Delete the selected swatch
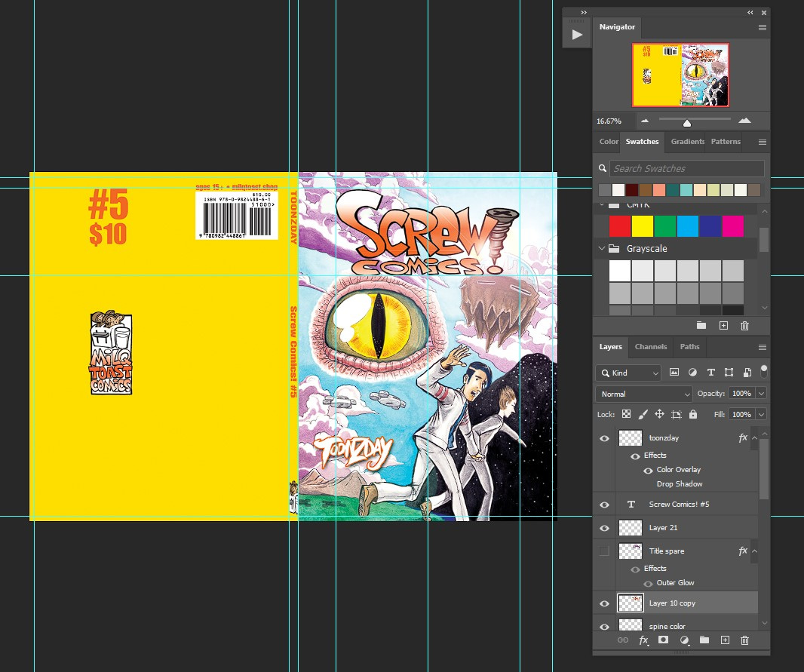The width and height of the screenshot is (804, 672). tap(745, 326)
